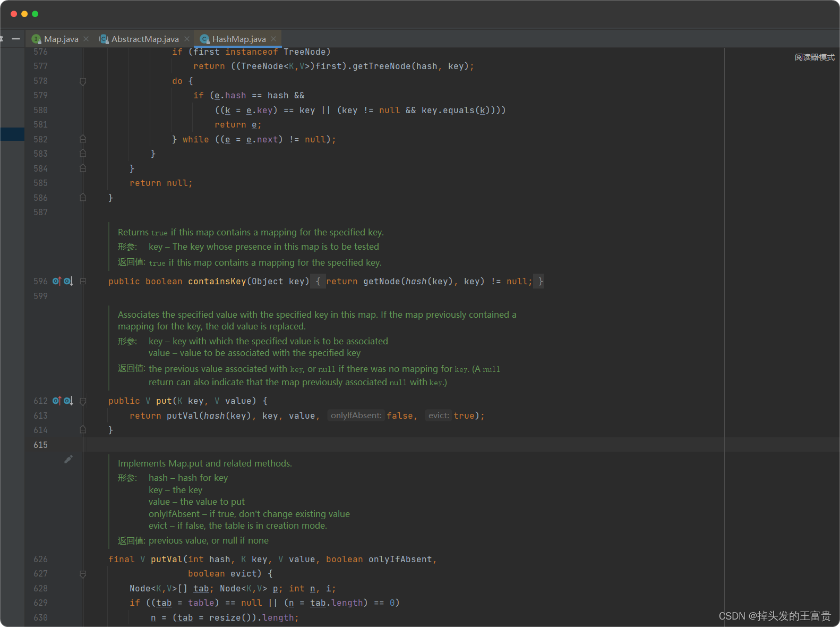Click the putVal declaration on line 626
Image resolution: width=840 pixels, height=627 pixels.
tap(167, 559)
